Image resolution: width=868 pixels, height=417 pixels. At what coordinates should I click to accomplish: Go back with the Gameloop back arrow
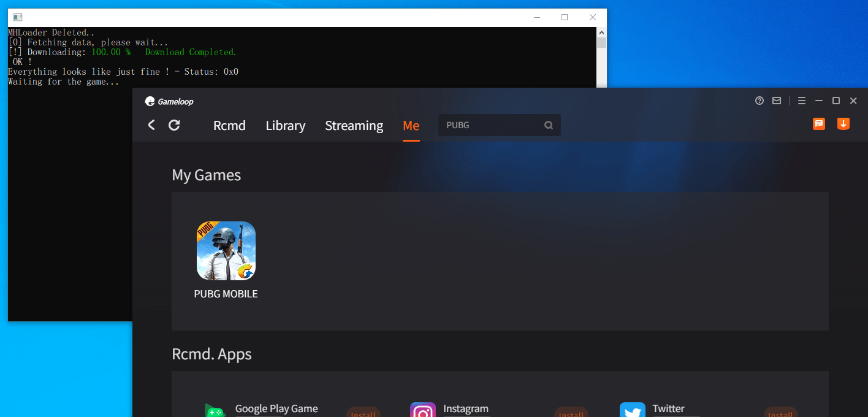coord(151,125)
